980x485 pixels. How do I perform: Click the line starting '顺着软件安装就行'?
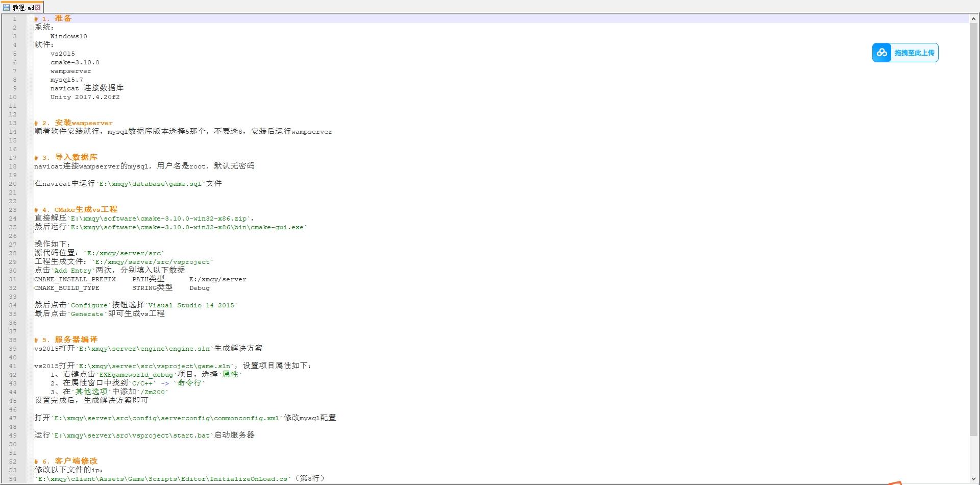click(x=183, y=132)
